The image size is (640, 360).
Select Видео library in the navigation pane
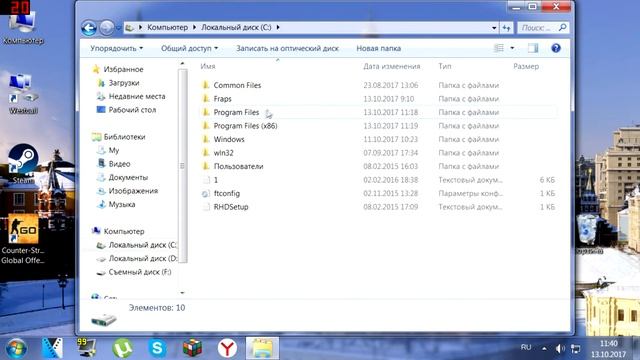tap(119, 164)
